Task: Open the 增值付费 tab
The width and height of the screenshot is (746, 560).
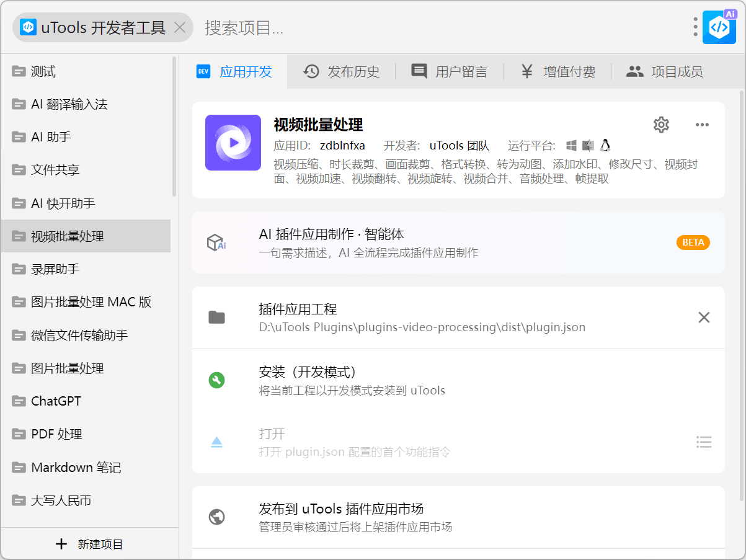Action: (x=557, y=72)
